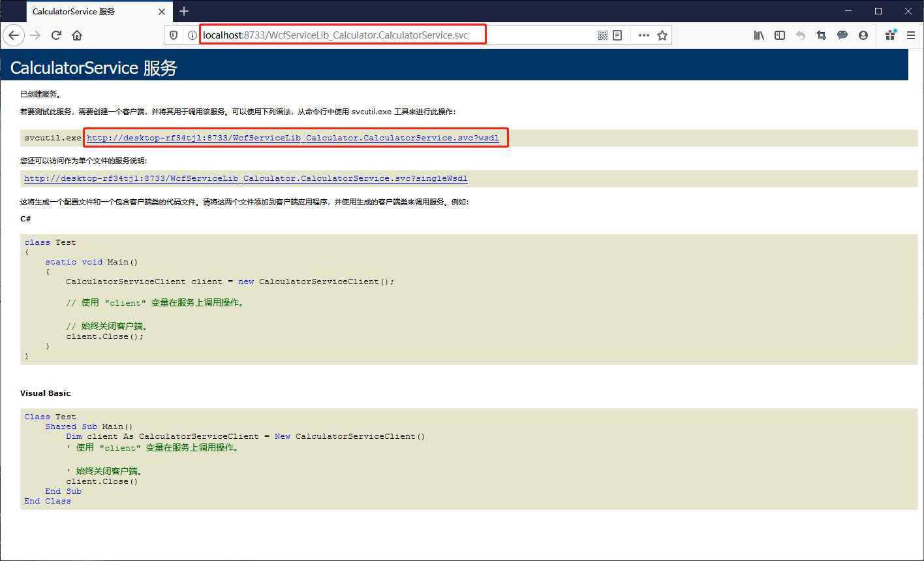
Task: Show the sidebars icon
Action: 780,35
